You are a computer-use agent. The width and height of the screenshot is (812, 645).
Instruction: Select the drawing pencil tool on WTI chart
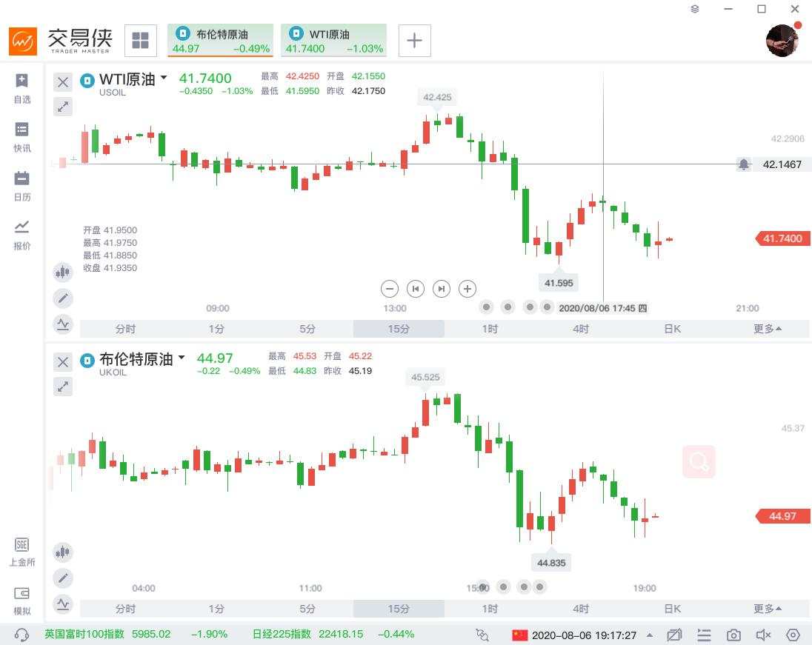(63, 298)
